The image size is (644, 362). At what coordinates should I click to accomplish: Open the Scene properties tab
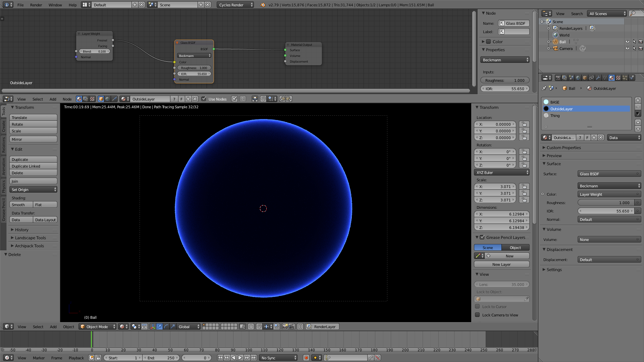pyautogui.click(x=571, y=78)
